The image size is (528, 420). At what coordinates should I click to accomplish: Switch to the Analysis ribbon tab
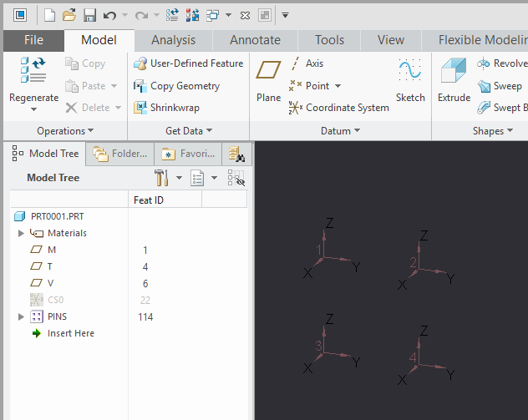tap(173, 40)
